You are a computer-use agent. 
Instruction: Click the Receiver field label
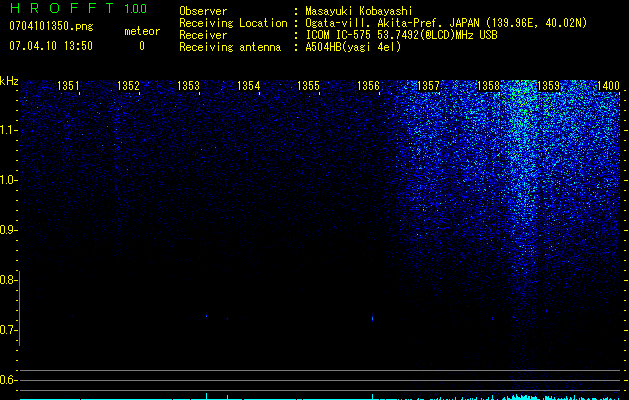pyautogui.click(x=203, y=35)
